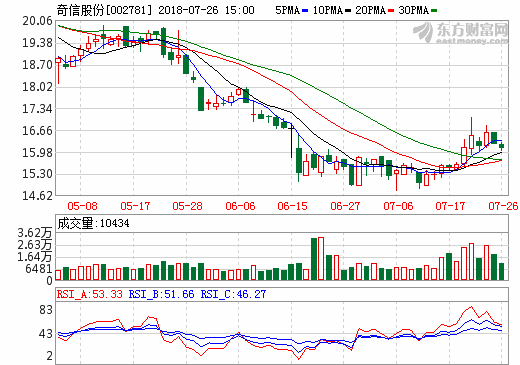Image resolution: width=520 pixels, height=365 pixels.
Task: Click the last green candlestick on 07-26
Action: coord(501,146)
